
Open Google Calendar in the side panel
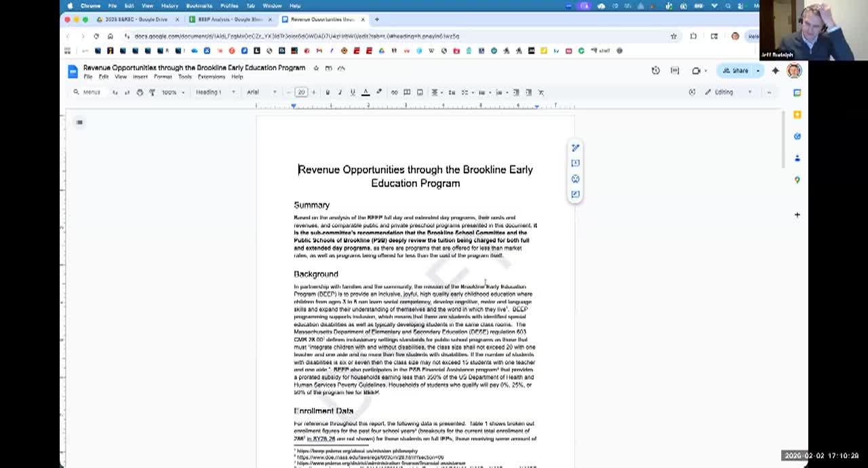[797, 92]
